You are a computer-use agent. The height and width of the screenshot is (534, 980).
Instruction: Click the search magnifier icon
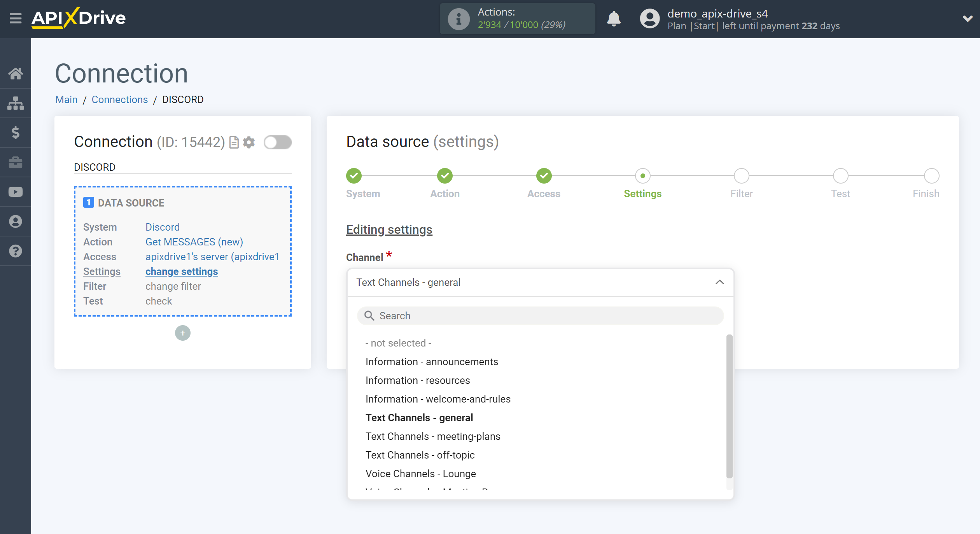[369, 316]
